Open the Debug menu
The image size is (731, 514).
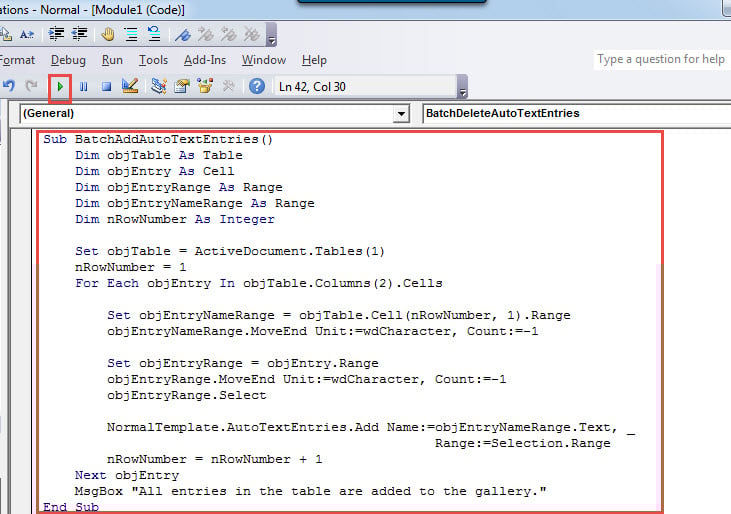[x=68, y=60]
